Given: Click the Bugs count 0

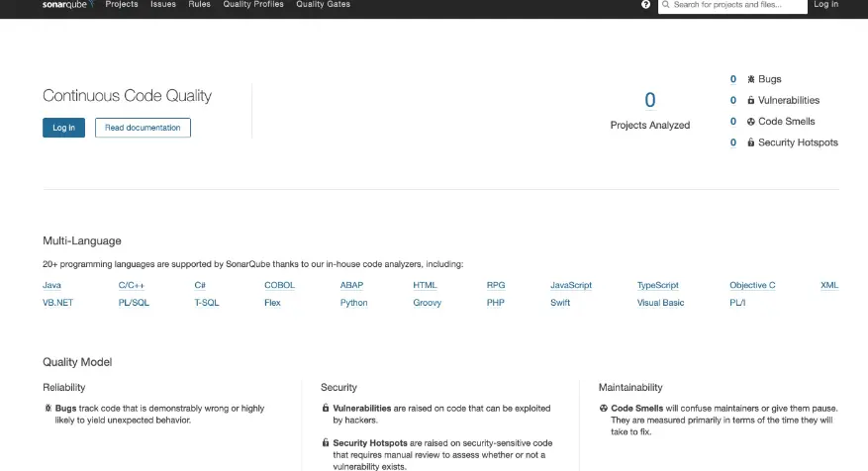Looking at the screenshot, I should click(x=733, y=79).
